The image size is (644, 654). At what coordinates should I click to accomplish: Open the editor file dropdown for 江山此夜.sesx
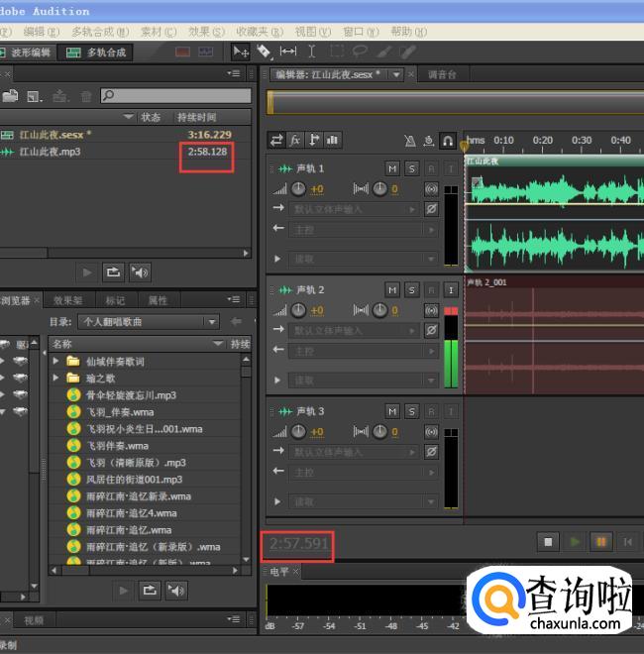(396, 74)
